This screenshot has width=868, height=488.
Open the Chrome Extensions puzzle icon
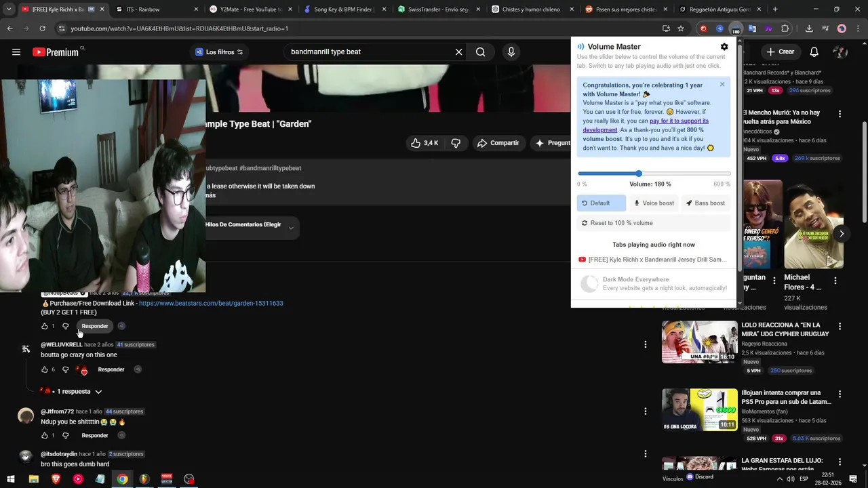click(x=785, y=28)
